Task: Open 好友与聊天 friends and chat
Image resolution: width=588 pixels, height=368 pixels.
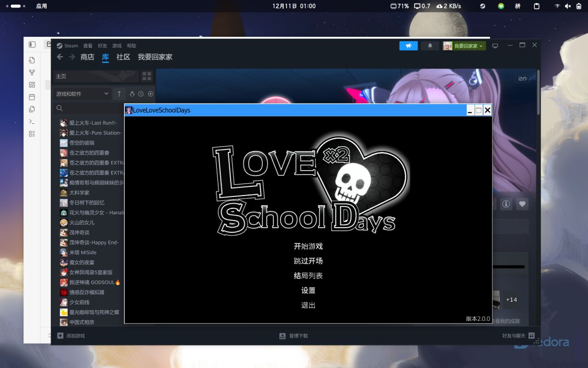Action: pyautogui.click(x=518, y=336)
